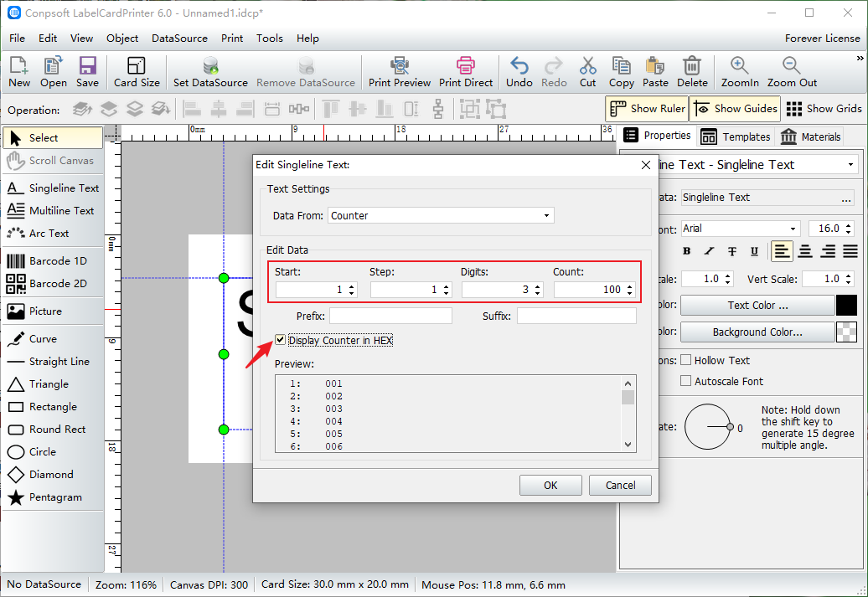868x597 pixels.
Task: Delete the selected object
Action: coord(692,72)
